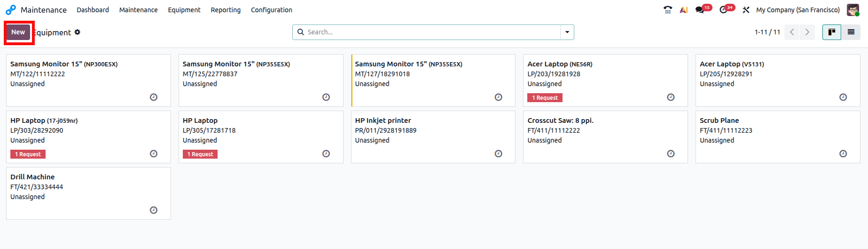Open Acer Laptop (V5131) card title
The image size is (868, 249).
(x=732, y=64)
